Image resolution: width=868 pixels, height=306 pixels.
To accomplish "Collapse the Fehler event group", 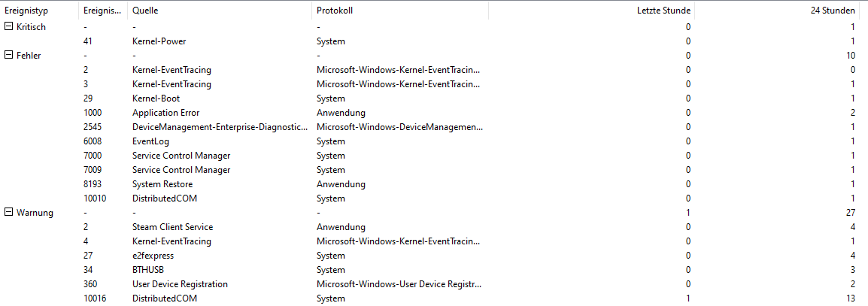I will (8, 56).
